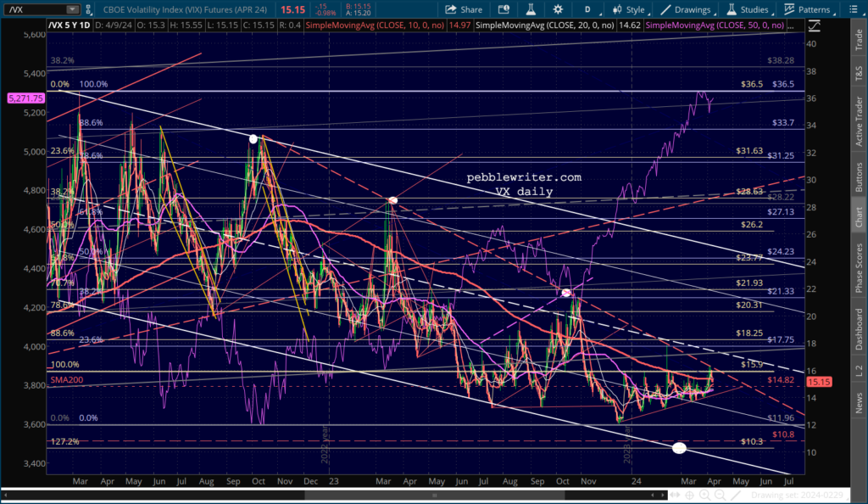Click the 127.2% Fibonacci label
868x504 pixels.
click(64, 441)
